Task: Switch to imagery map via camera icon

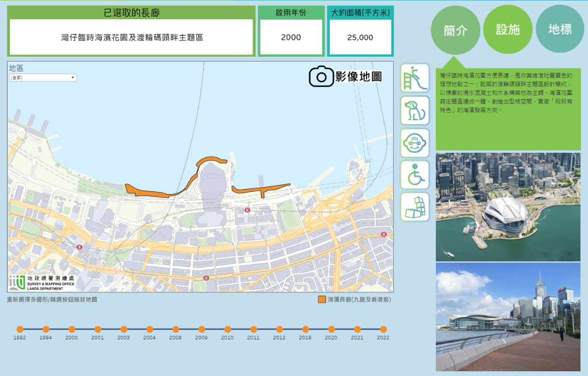Action: 321,77
